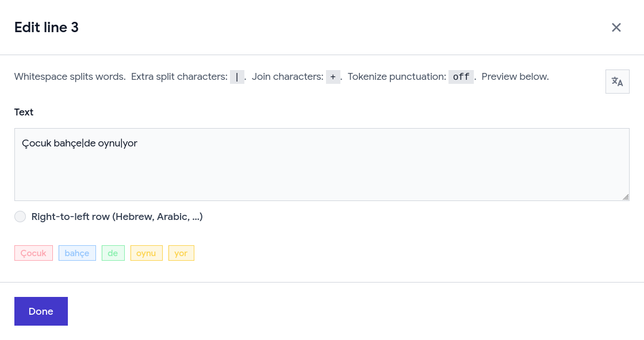The image size is (644, 340).
Task: Enable Right-to-left row option
Action: click(20, 217)
